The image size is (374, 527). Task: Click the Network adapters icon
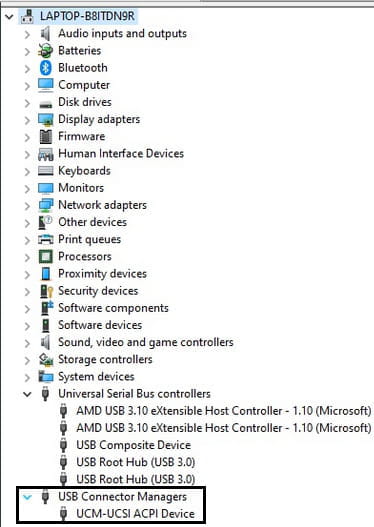(46, 205)
